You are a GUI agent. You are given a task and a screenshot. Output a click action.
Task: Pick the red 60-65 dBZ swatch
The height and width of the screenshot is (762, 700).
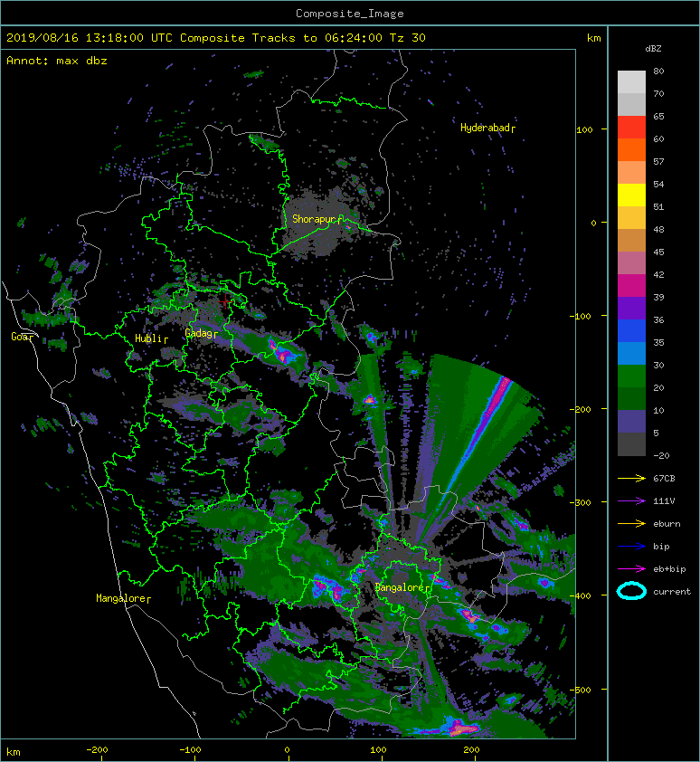[631, 128]
